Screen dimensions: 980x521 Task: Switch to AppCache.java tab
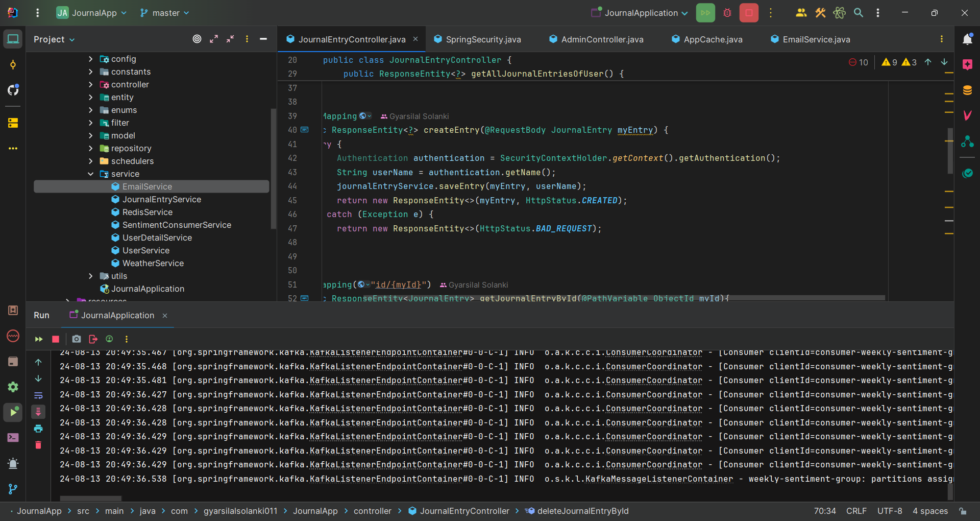[x=713, y=39]
